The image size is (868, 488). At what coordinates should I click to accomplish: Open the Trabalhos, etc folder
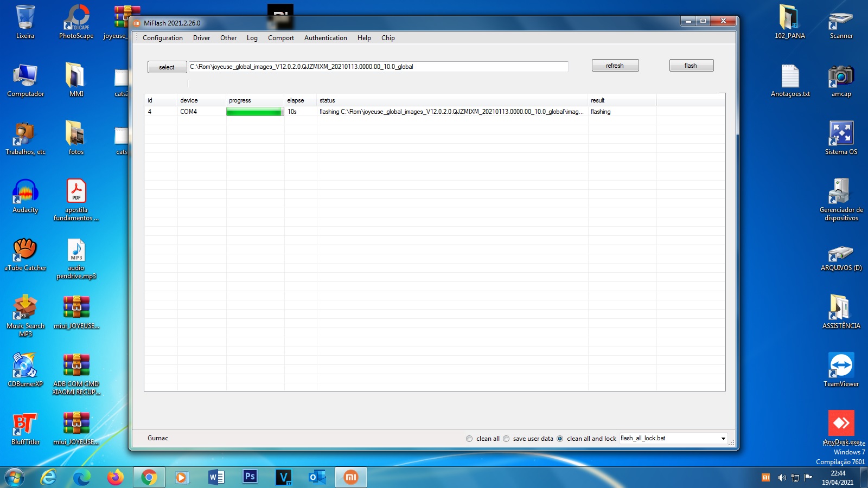point(25,138)
